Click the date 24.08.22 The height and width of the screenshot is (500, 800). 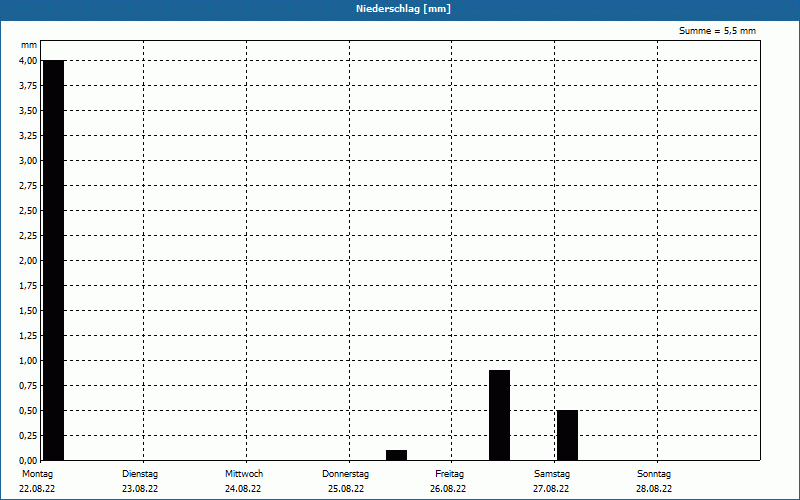(x=243, y=489)
